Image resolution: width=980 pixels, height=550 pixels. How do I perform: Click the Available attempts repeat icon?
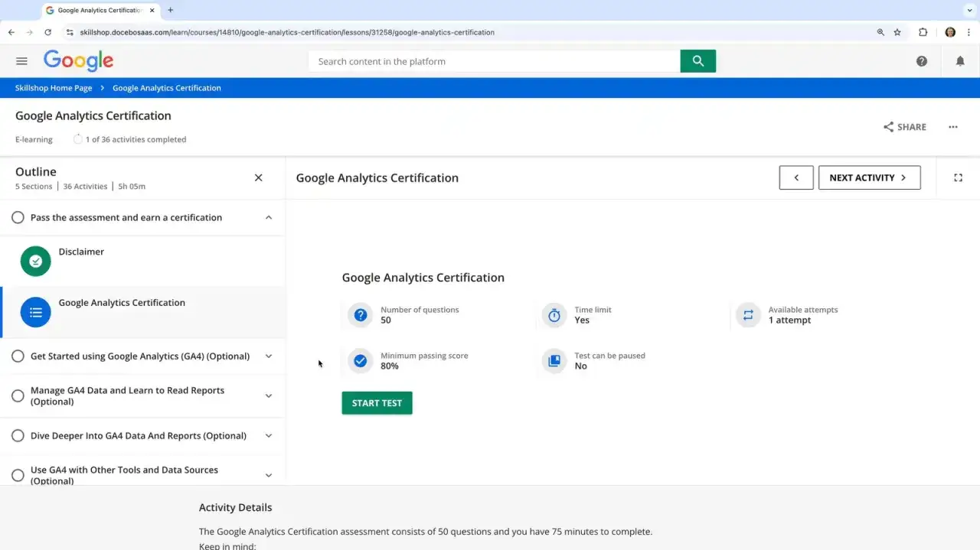pyautogui.click(x=748, y=314)
